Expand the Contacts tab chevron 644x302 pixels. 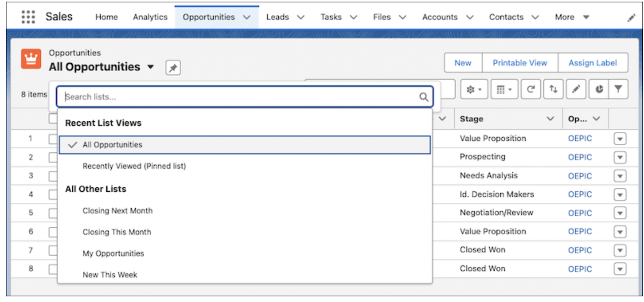click(x=535, y=17)
